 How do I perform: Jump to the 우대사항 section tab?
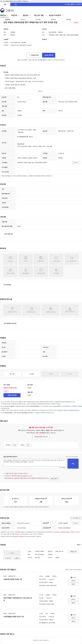coord(38,19)
